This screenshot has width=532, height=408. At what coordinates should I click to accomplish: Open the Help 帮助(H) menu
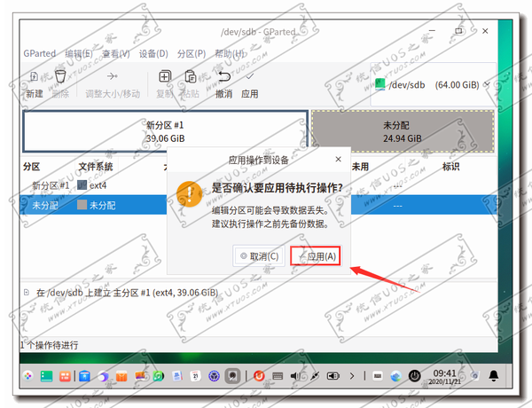coord(230,53)
